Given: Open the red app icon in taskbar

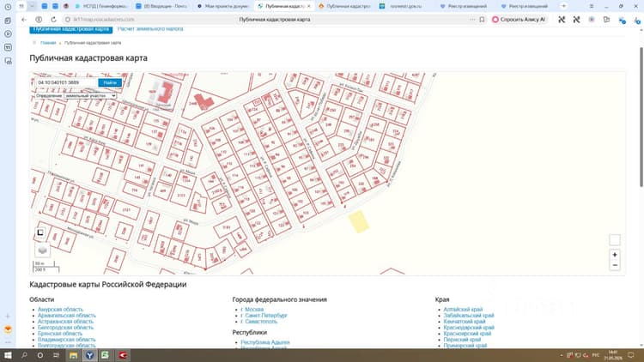Looking at the screenshot, I should (123, 355).
